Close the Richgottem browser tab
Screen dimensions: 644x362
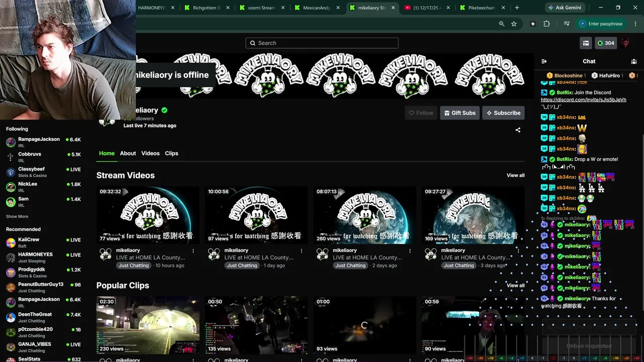pyautogui.click(x=228, y=8)
